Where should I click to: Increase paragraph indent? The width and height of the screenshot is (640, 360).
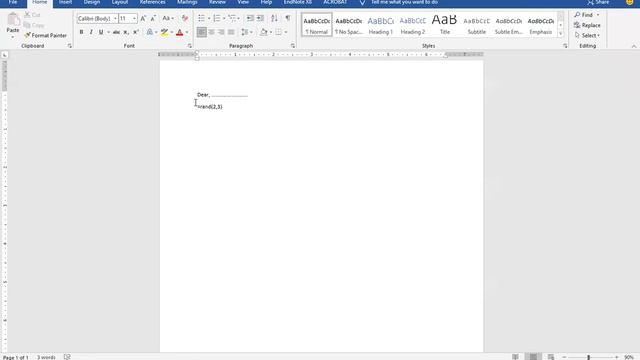[x=260, y=18]
